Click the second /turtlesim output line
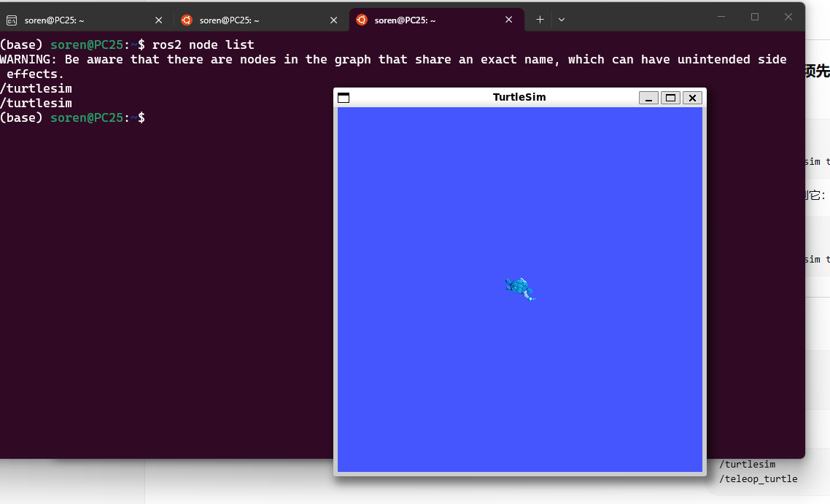Screen dimensions: 830x504 click(x=36, y=103)
